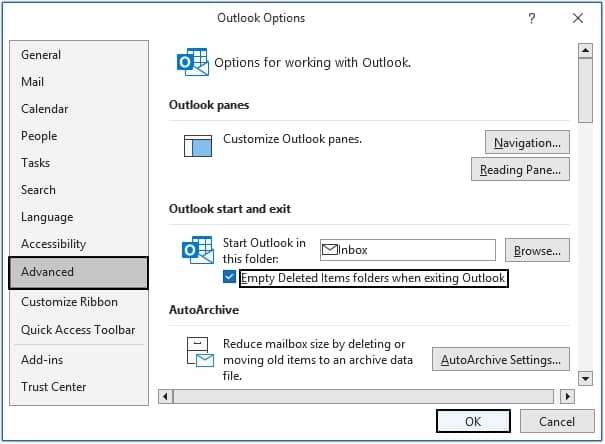Confirm changes with OK
This screenshot has width=605, height=444.
[x=473, y=421]
